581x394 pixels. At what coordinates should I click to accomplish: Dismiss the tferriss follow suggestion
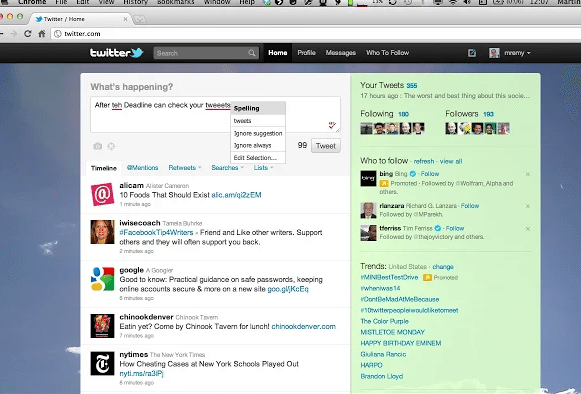coord(528,229)
